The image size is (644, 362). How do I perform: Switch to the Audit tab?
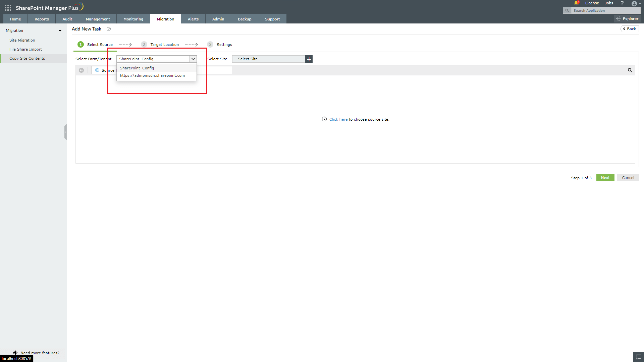[x=67, y=19]
